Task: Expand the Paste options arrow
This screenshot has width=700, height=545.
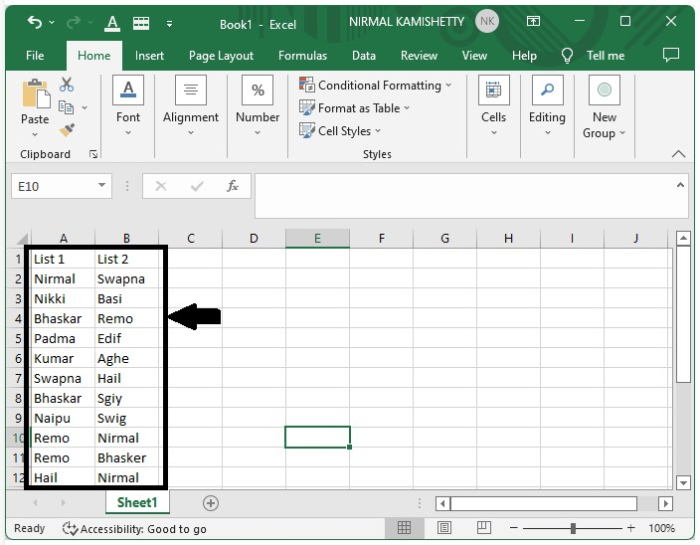Action: click(35, 134)
